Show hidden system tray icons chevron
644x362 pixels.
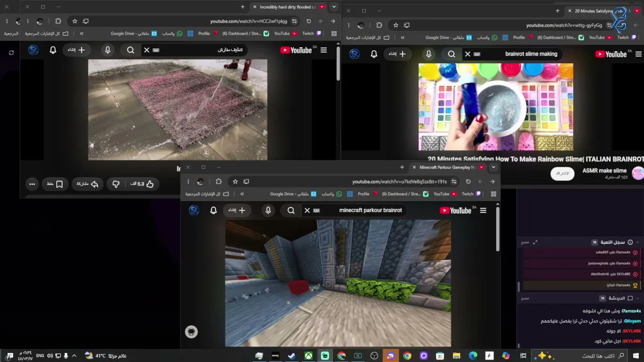click(x=74, y=356)
